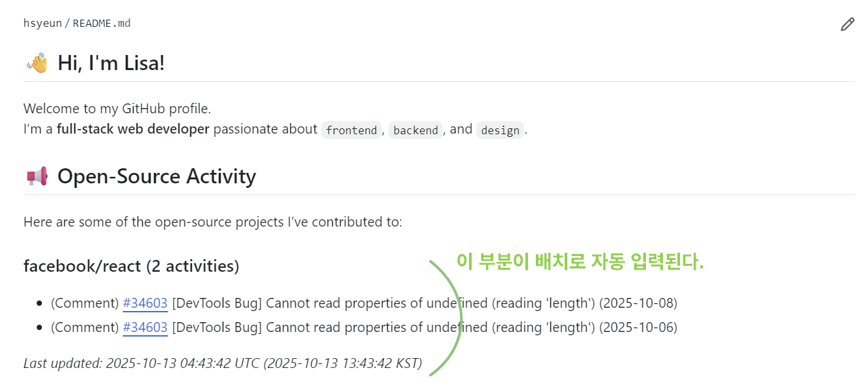This screenshot has height=385, width=868.
Task: Open the #34603 link dated 2025-10-06
Action: point(145,327)
